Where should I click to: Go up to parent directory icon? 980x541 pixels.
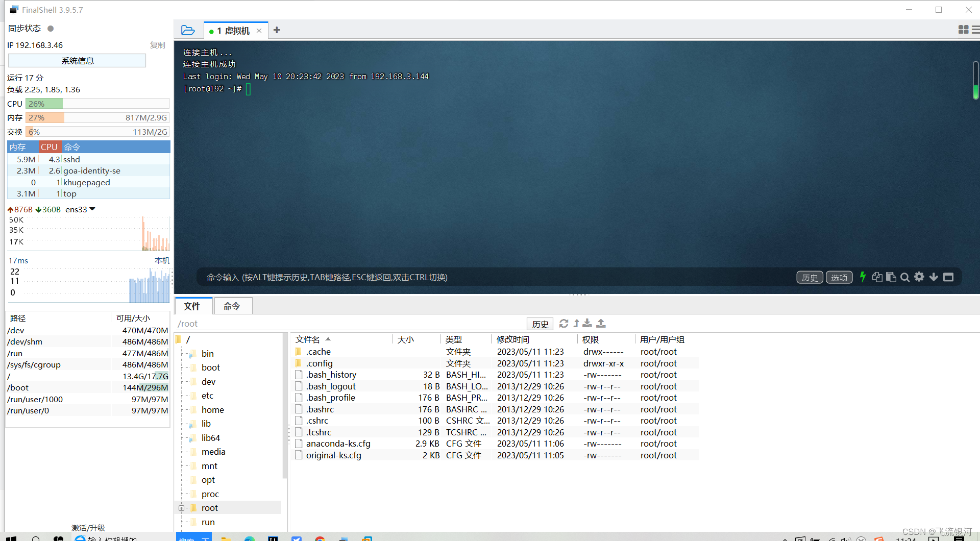(x=576, y=323)
